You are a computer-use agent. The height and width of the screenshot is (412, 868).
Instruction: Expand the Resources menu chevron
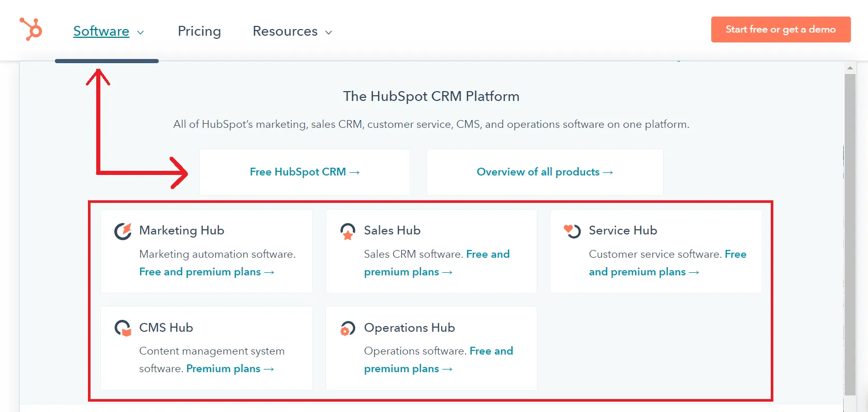pos(328,32)
